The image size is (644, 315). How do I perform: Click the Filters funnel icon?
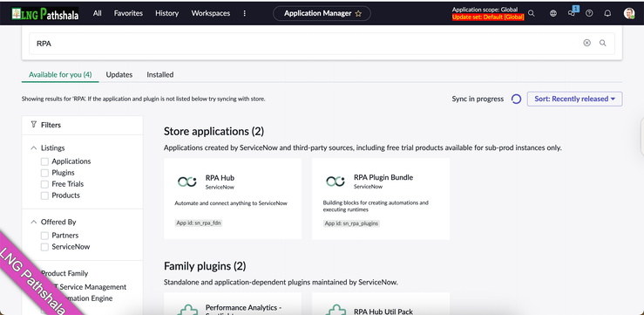tap(34, 124)
